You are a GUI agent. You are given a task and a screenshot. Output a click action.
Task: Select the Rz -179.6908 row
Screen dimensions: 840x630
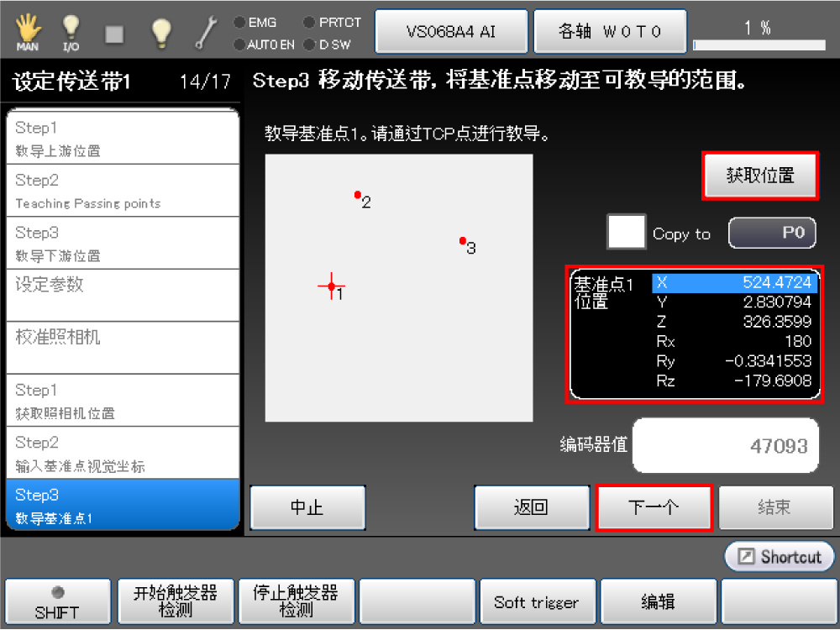(734, 381)
